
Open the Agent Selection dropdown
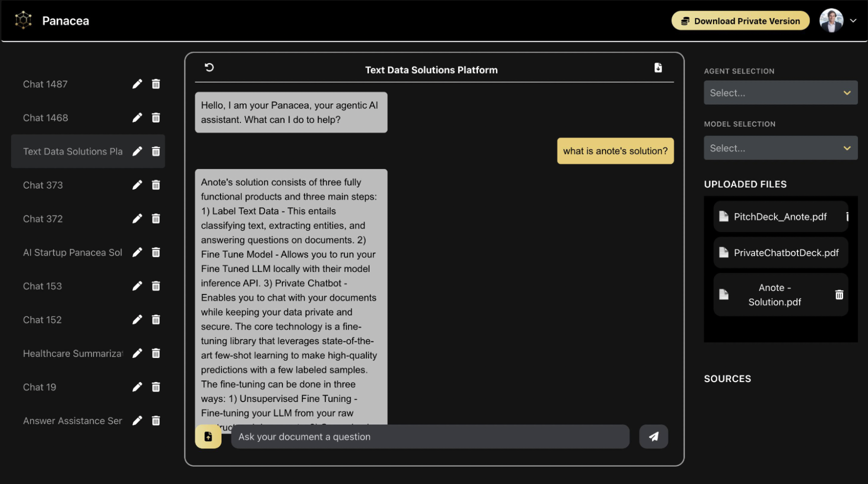coord(780,92)
